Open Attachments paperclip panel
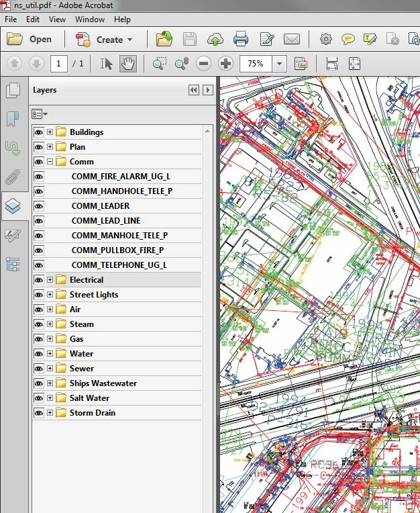 point(13,177)
